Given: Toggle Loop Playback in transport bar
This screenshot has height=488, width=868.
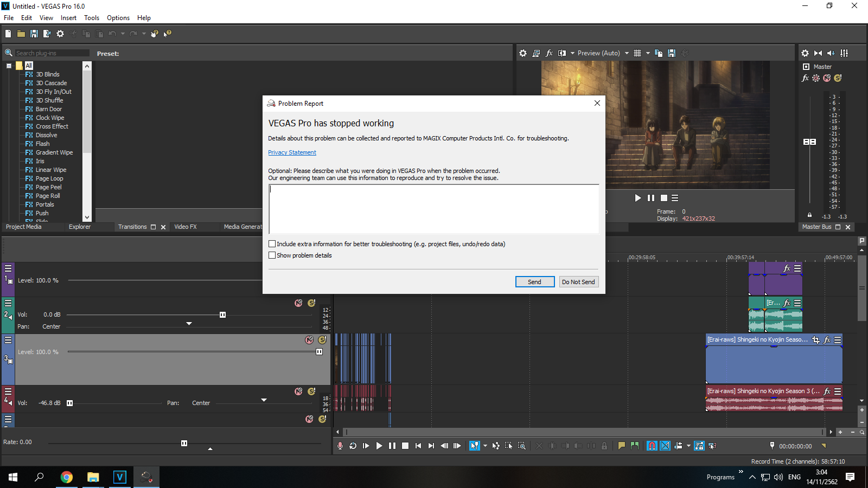Looking at the screenshot, I should [x=353, y=446].
